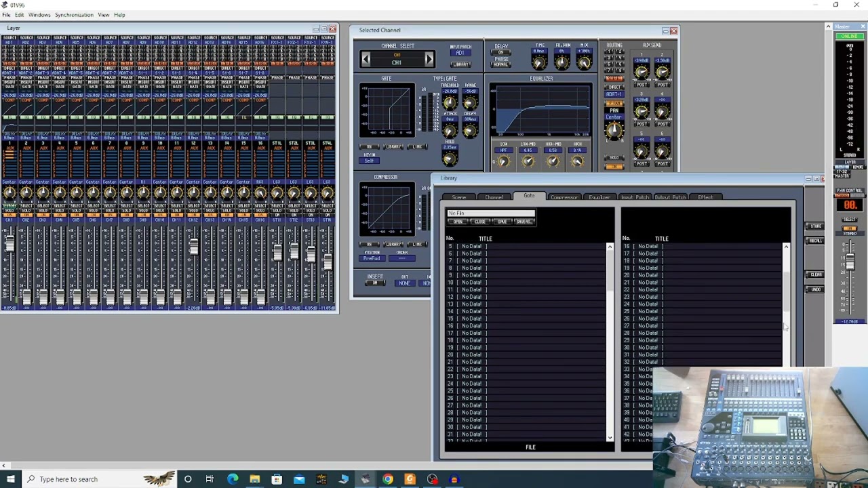Viewport: 868px width, 488px height.
Task: Click the STORE button in Library
Action: (x=815, y=226)
